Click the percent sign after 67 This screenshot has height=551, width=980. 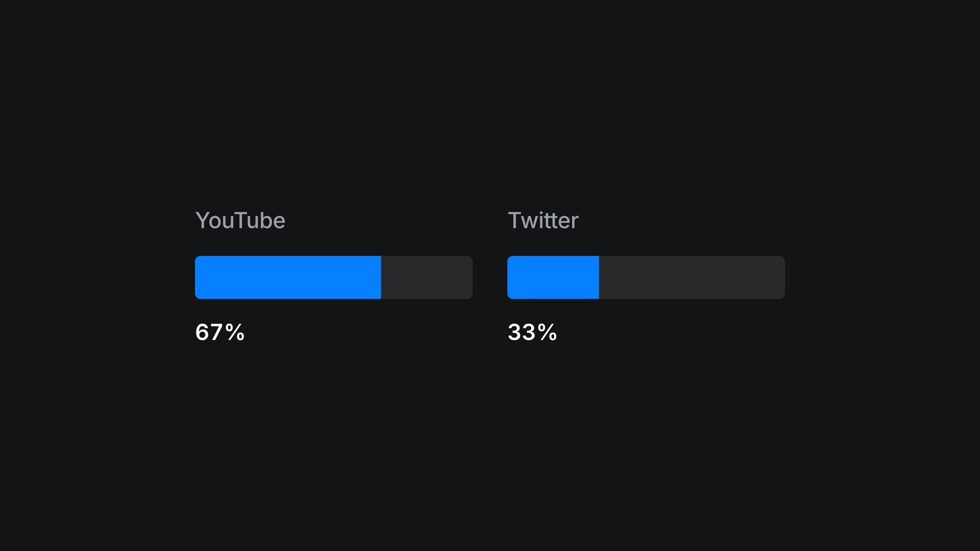(235, 332)
